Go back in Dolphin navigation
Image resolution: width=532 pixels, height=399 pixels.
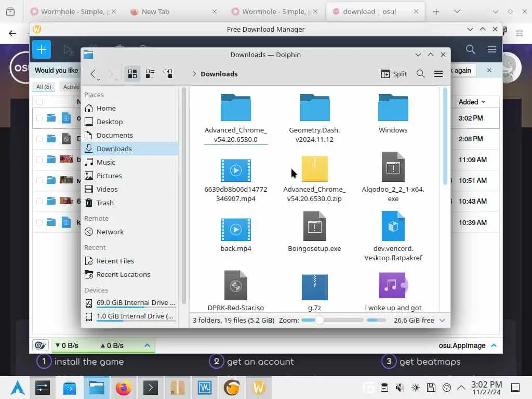click(x=92, y=74)
